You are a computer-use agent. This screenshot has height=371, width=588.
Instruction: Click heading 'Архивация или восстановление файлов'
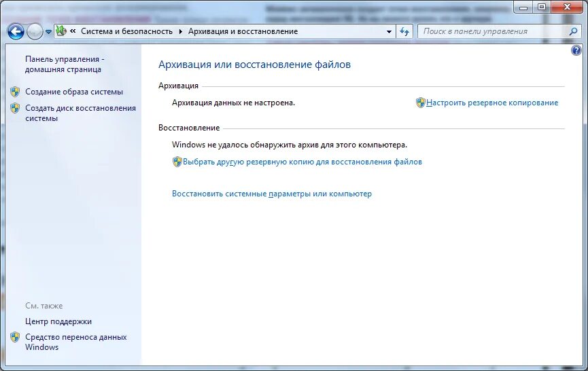pos(254,65)
